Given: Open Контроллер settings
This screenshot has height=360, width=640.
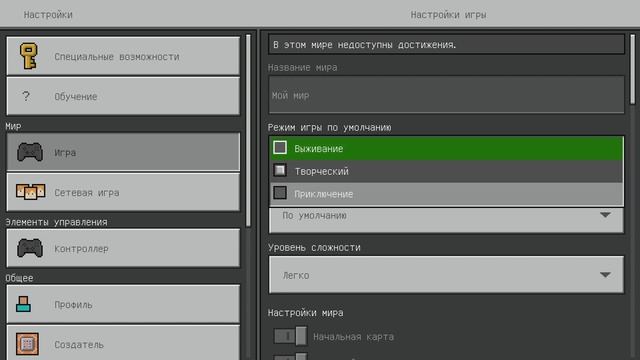Looking at the screenshot, I should 123,248.
